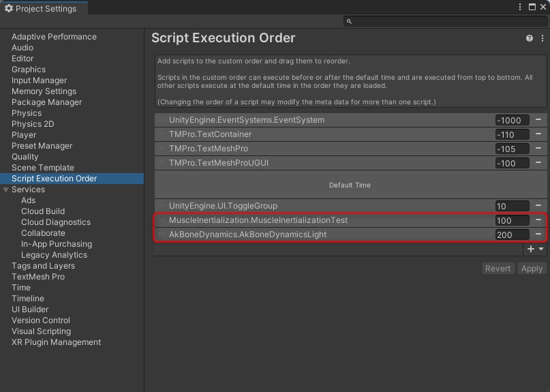Select Legacy Analytics settings
550x392 pixels.
pos(54,255)
